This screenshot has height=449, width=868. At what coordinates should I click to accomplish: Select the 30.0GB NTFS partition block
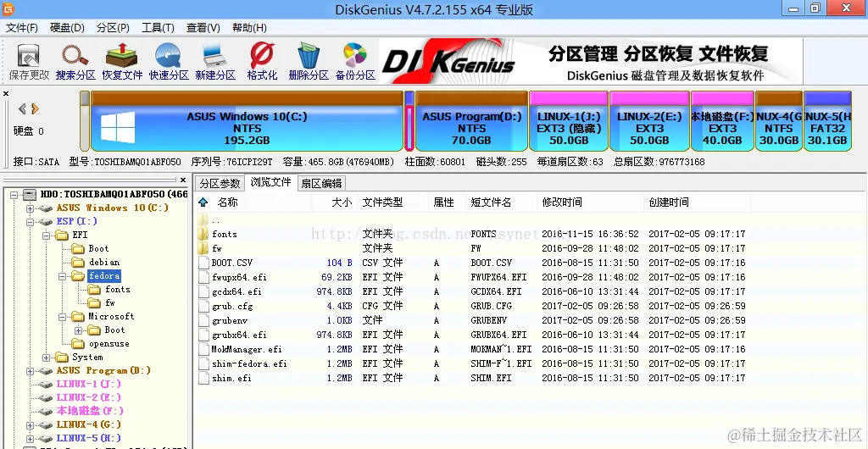(779, 122)
